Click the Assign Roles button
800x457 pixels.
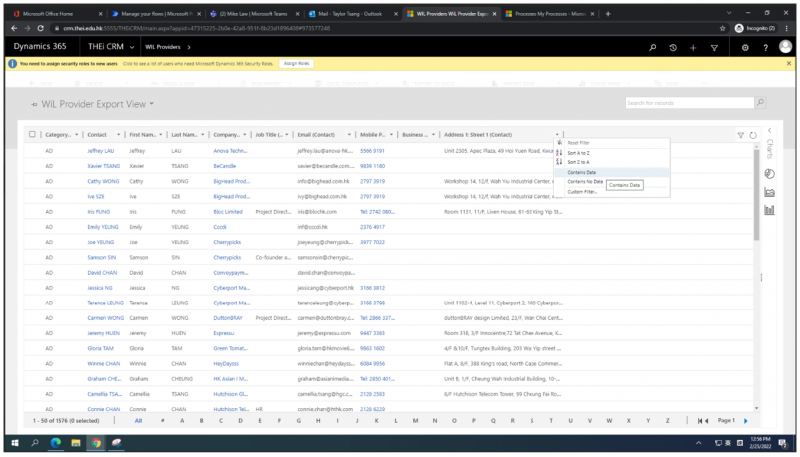click(296, 64)
